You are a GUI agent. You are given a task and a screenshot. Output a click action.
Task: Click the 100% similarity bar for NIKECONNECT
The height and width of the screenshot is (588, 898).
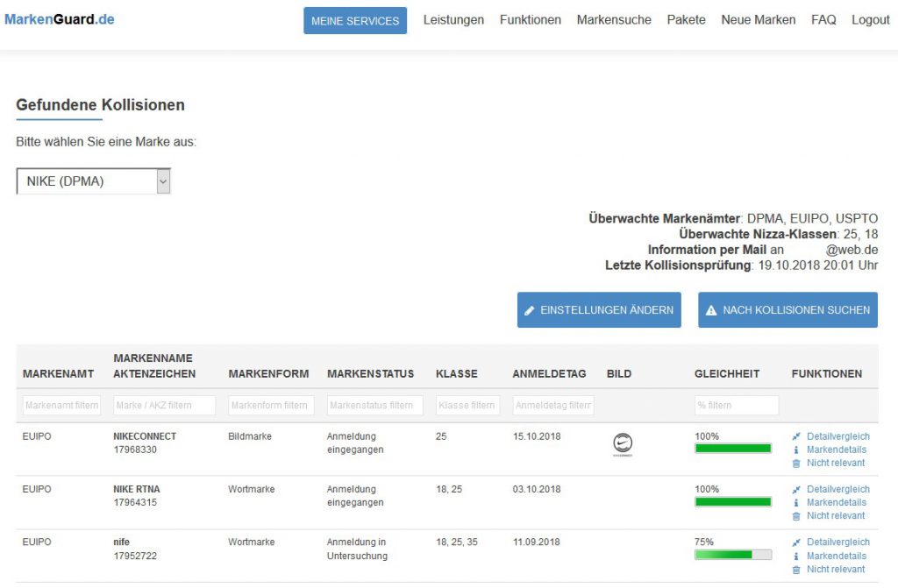pyautogui.click(x=733, y=449)
